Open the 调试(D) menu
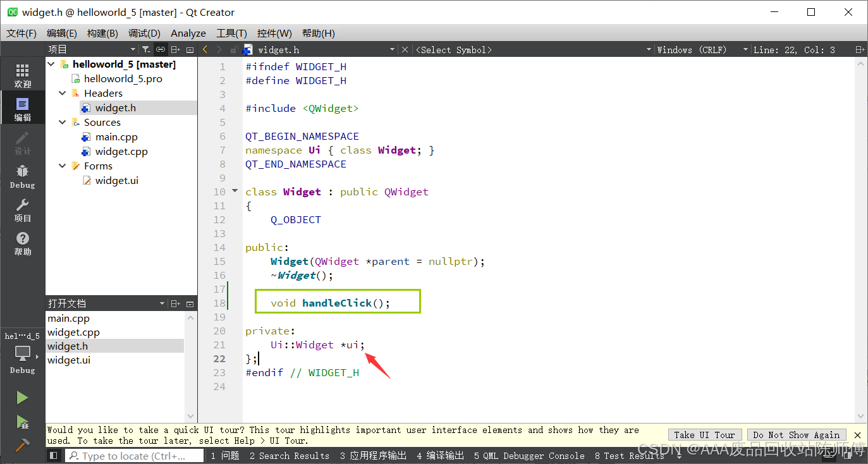Viewport: 868px width, 464px height. pos(144,33)
